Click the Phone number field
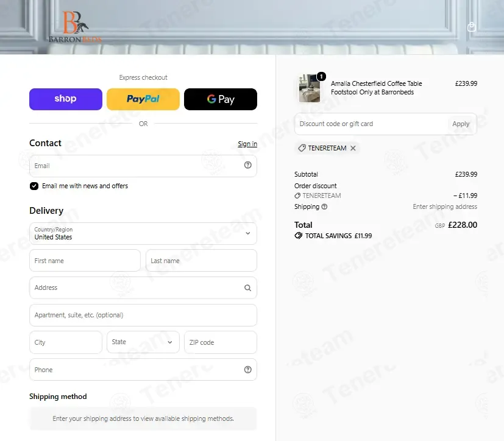 tap(143, 370)
